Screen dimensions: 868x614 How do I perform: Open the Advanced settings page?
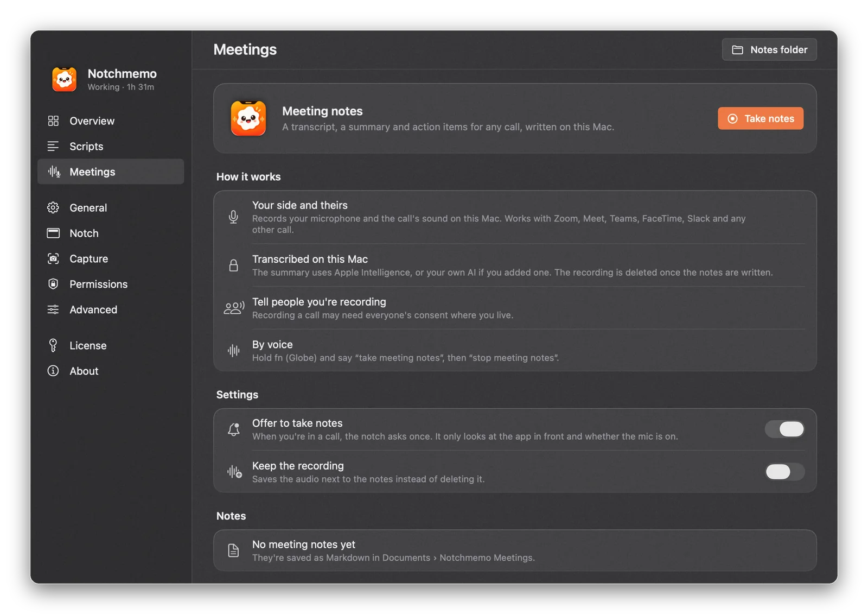tap(111, 309)
